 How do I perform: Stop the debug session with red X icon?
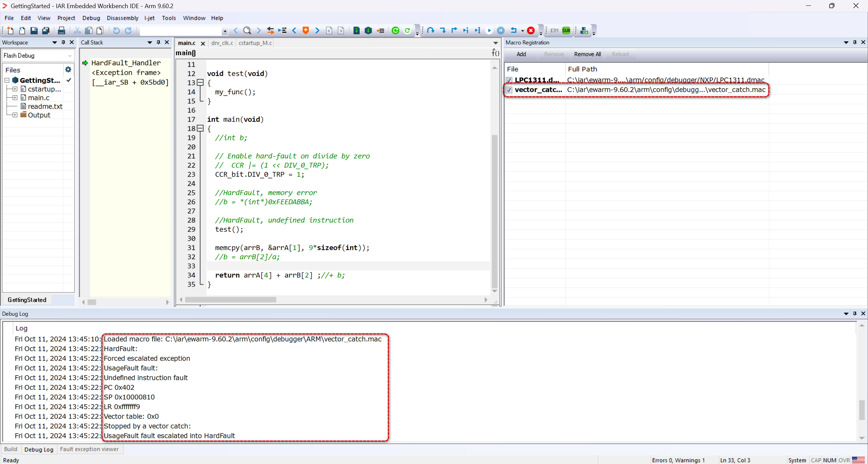[531, 30]
